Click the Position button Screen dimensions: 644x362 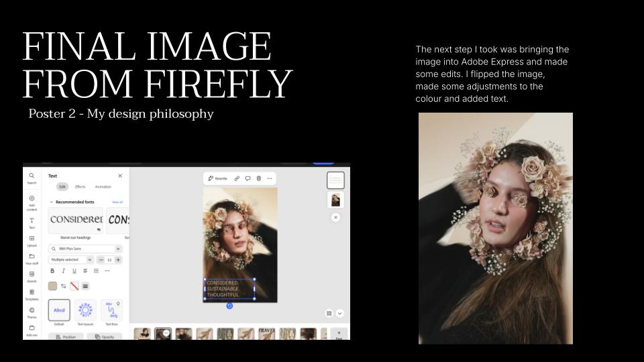point(66,337)
